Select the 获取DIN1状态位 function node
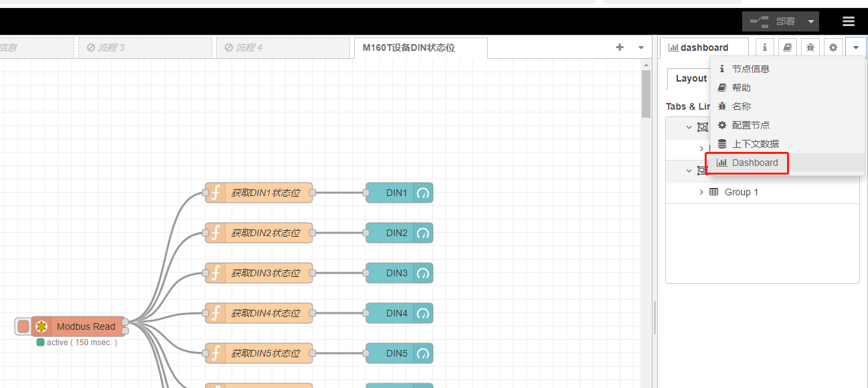Image resolution: width=868 pixels, height=388 pixels. (259, 193)
